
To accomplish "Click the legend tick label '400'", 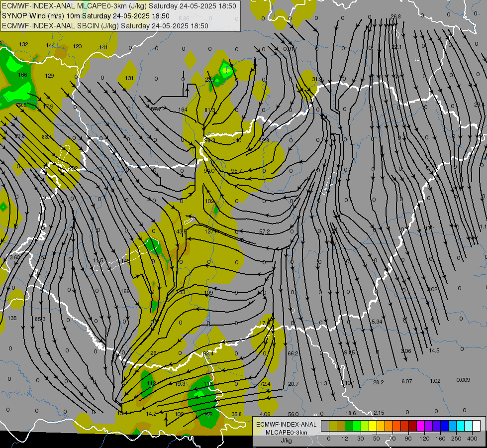I will 472,439.
